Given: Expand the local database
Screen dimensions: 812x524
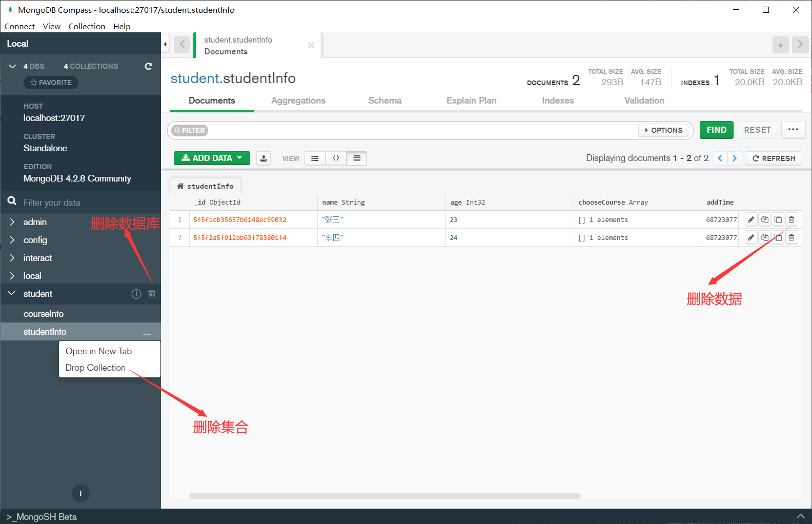Looking at the screenshot, I should coord(12,276).
